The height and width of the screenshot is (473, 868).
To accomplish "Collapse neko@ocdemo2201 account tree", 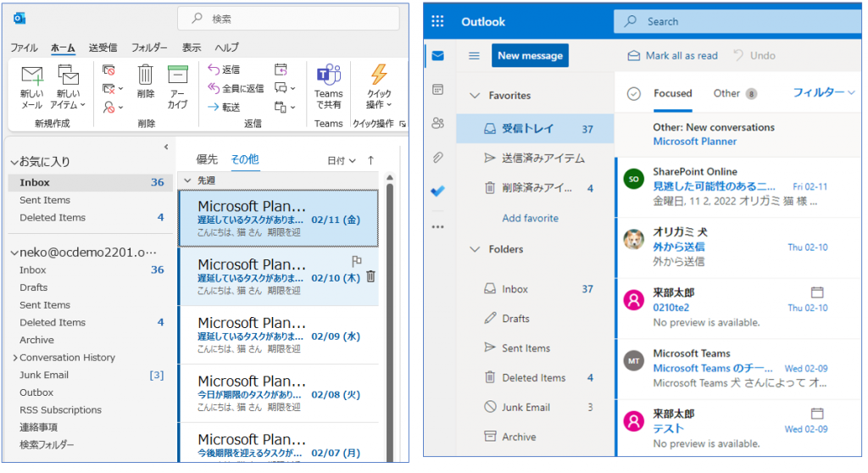I will coord(14,253).
